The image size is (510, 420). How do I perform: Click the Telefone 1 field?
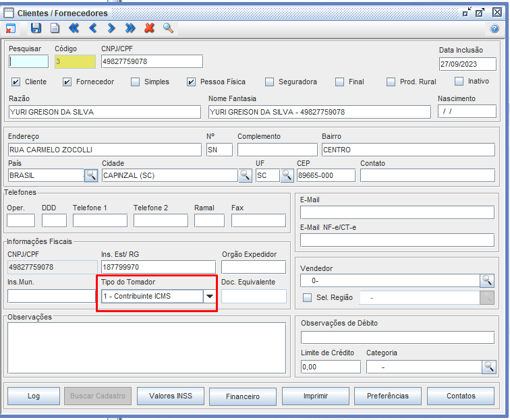tap(100, 220)
